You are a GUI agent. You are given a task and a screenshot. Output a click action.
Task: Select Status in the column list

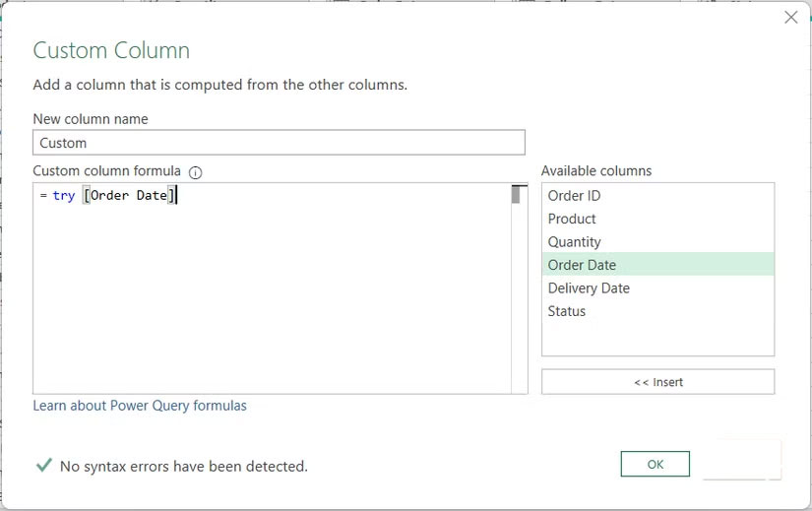(x=567, y=311)
